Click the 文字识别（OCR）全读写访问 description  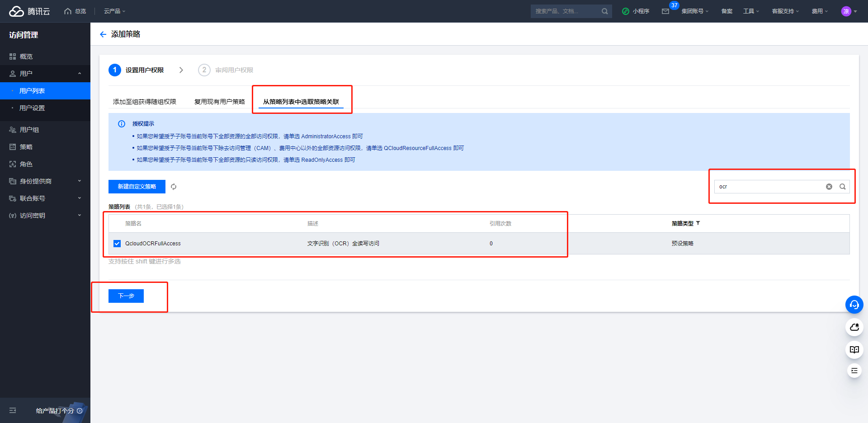[343, 244]
